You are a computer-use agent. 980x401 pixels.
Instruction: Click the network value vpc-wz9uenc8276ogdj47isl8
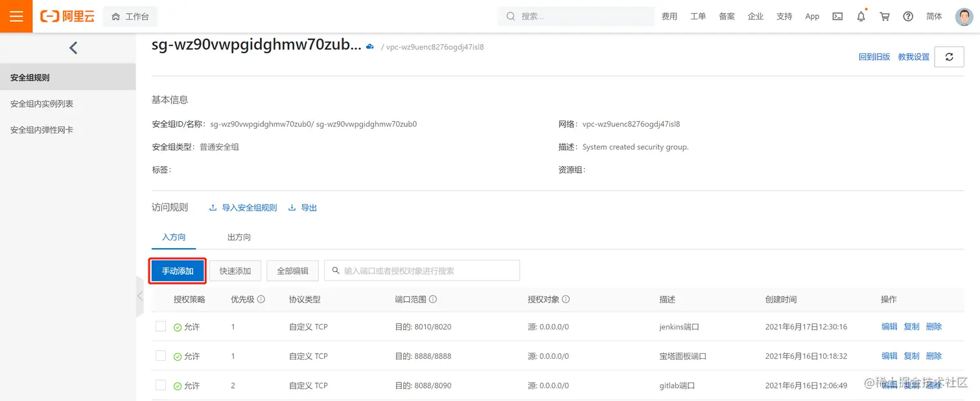(631, 124)
